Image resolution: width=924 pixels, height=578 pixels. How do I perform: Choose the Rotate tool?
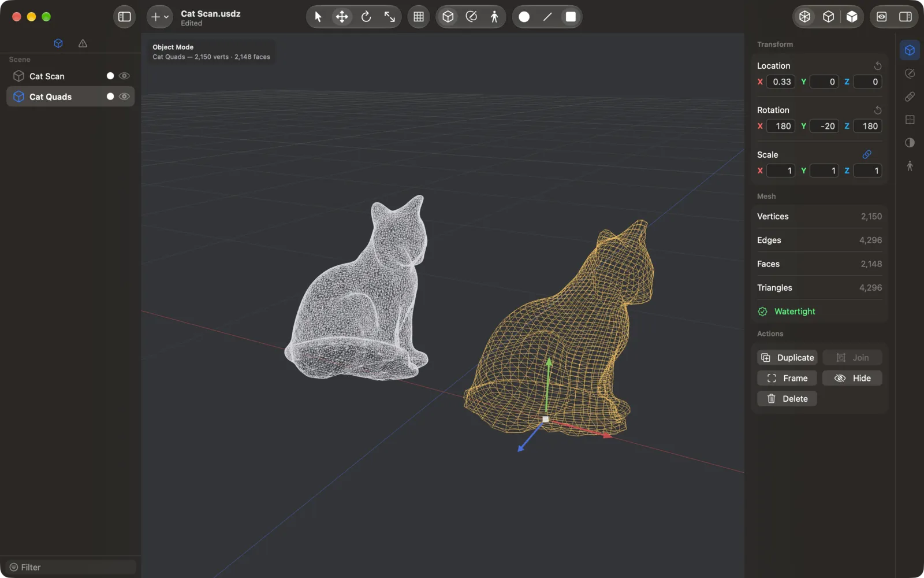(366, 17)
